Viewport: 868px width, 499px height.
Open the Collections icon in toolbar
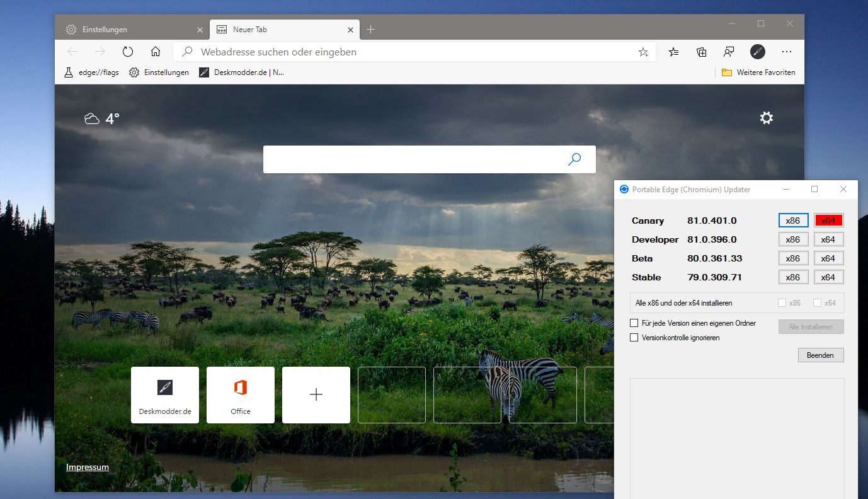(x=701, y=52)
